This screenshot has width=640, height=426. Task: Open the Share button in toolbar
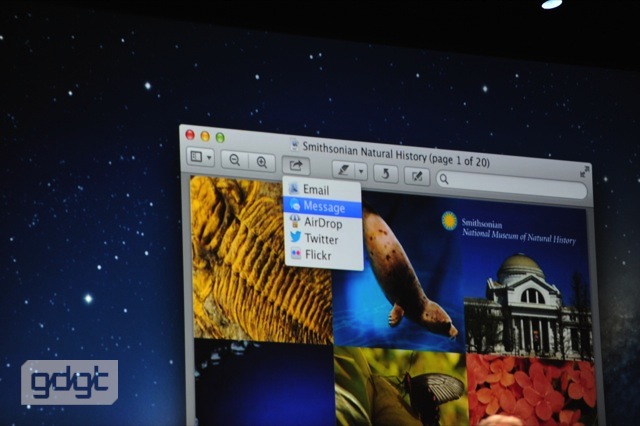(296, 165)
